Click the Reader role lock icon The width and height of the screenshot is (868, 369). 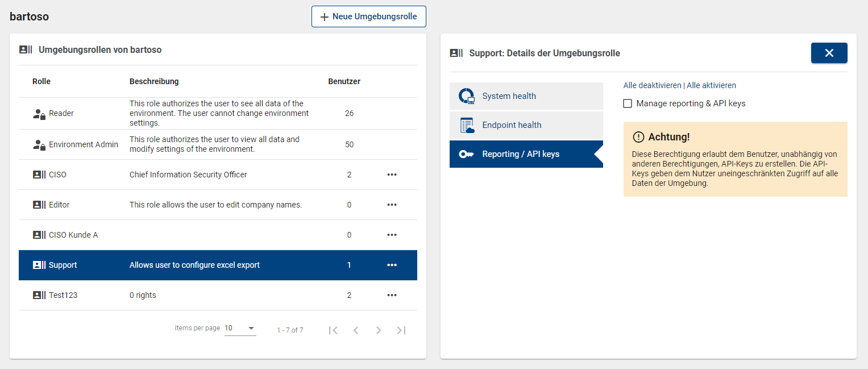[x=39, y=114]
